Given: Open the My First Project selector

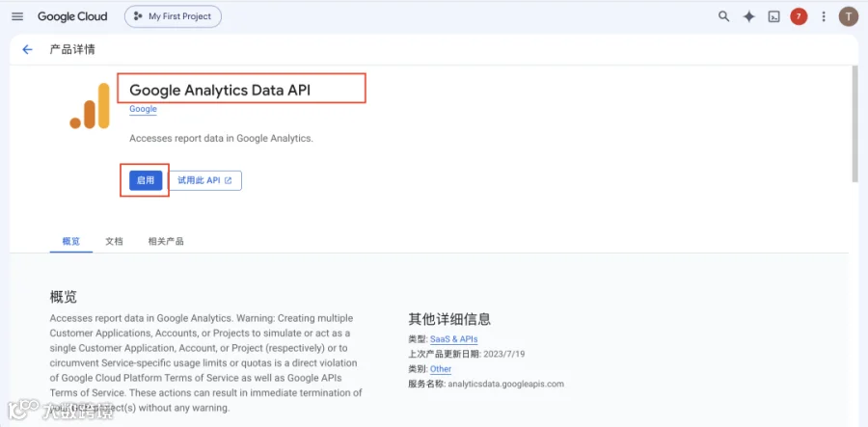Looking at the screenshot, I should (x=173, y=16).
